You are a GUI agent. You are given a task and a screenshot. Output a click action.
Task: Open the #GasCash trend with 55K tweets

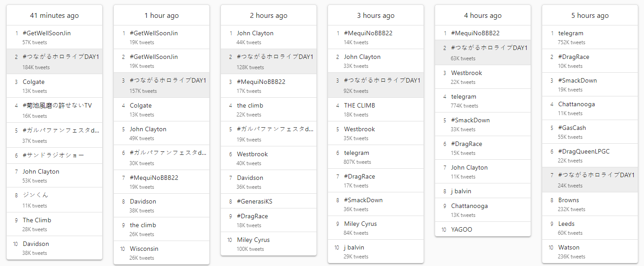pos(590,132)
